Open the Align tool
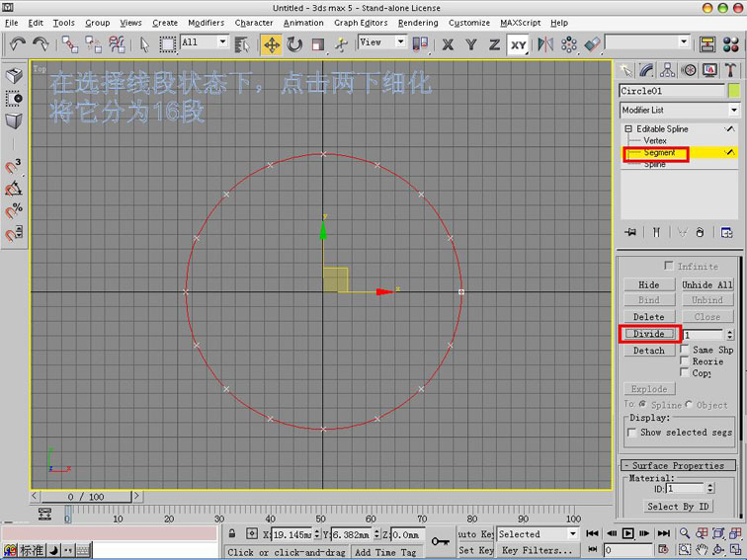The width and height of the screenshot is (747, 560). [x=592, y=45]
